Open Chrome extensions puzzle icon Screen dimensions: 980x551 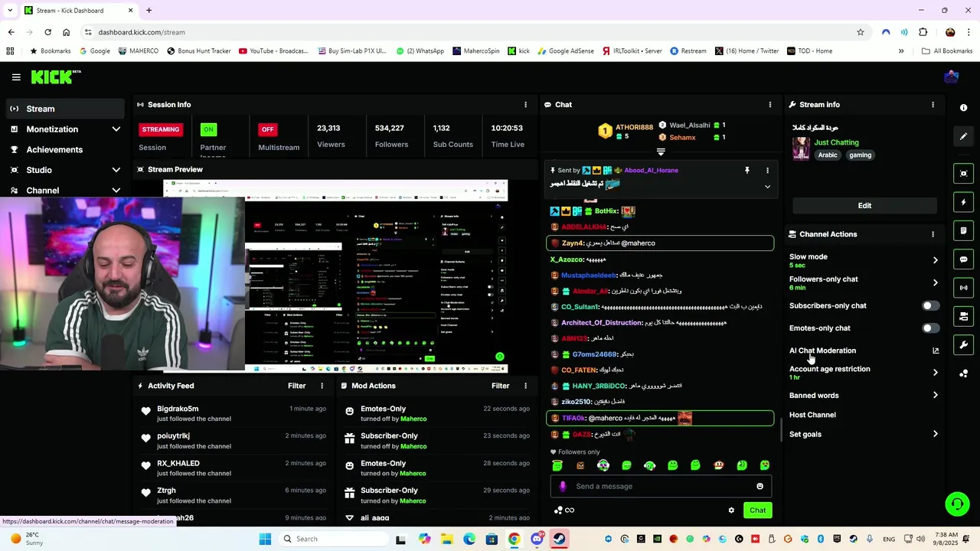point(923,32)
